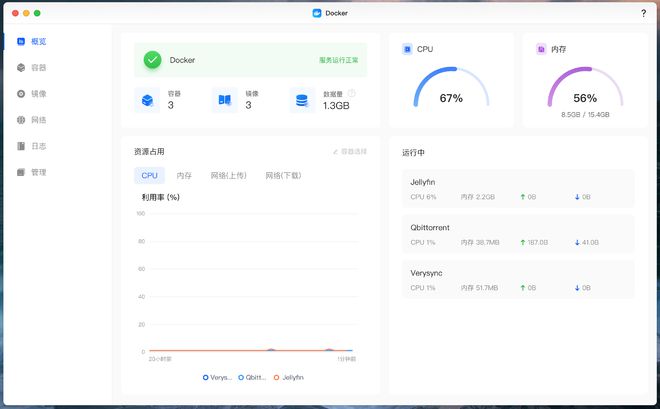Click Jellyfin's 内存 2.2GB value
Image resolution: width=660 pixels, height=409 pixels.
(477, 197)
